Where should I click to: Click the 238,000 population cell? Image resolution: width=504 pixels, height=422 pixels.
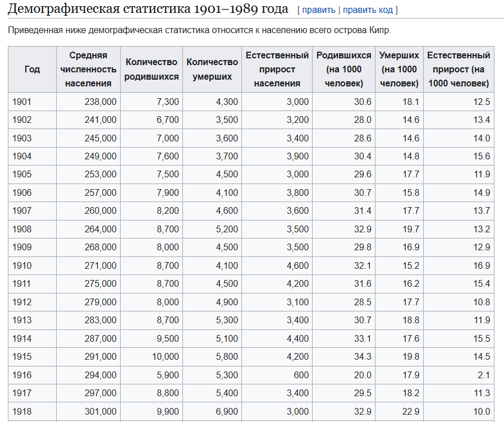[88, 102]
